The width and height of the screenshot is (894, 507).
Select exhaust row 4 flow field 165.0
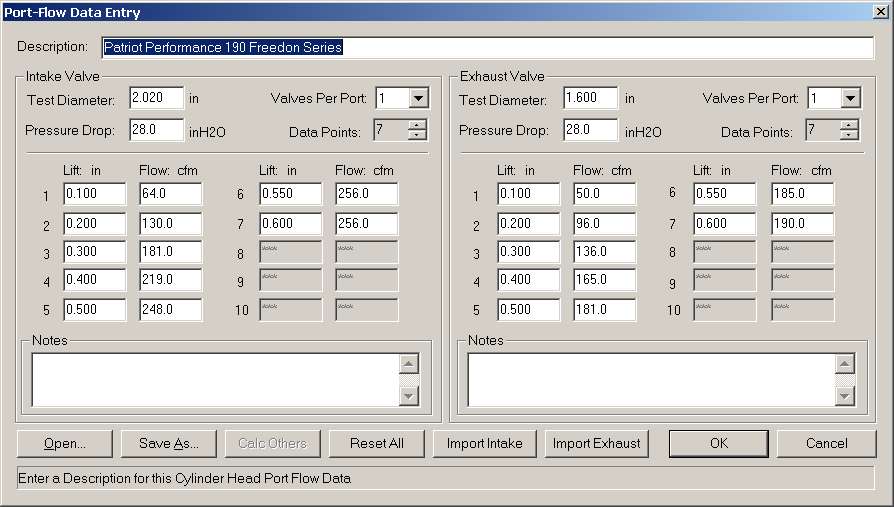[604, 279]
